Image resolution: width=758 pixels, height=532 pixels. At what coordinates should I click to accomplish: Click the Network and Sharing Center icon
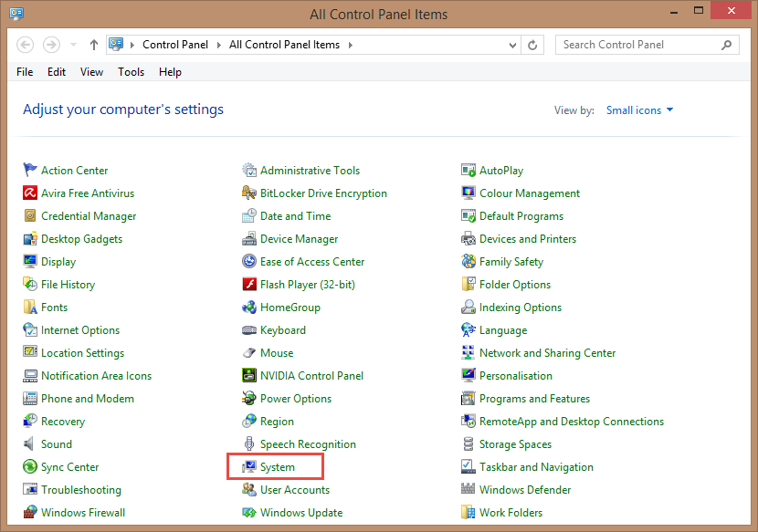(x=468, y=352)
